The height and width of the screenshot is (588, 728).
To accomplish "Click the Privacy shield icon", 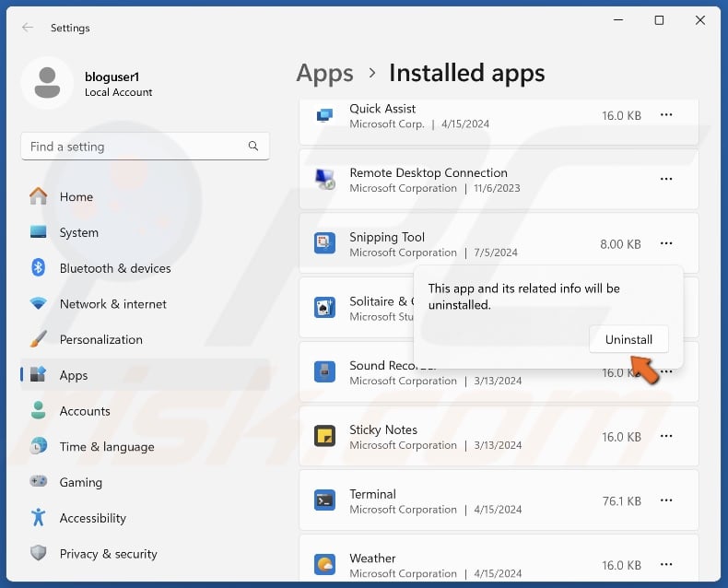I will (38, 553).
